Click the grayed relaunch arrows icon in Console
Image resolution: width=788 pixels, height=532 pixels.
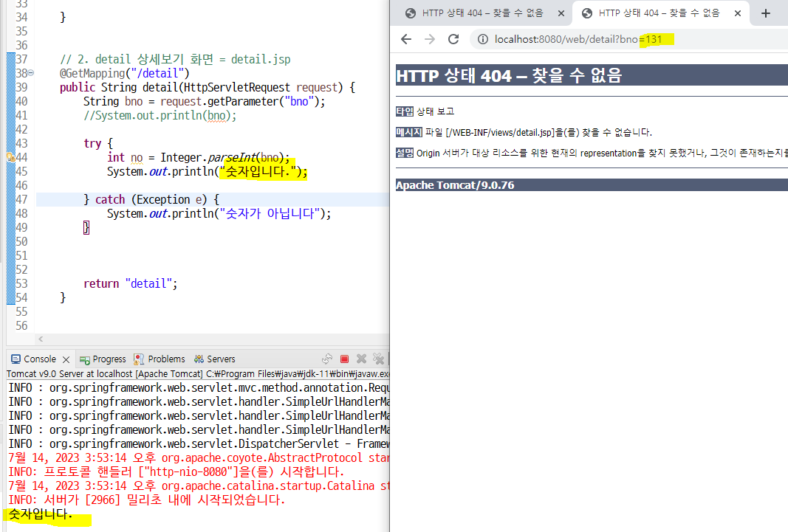point(327,359)
